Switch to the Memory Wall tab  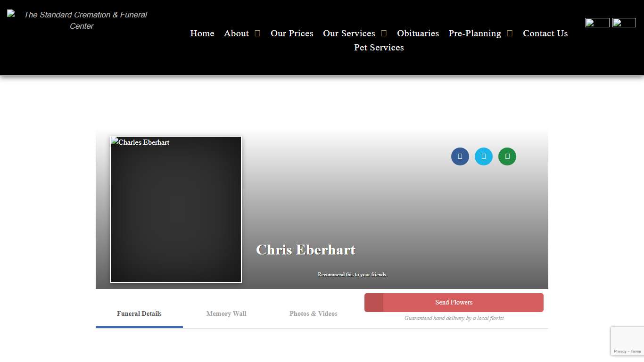[x=226, y=313]
